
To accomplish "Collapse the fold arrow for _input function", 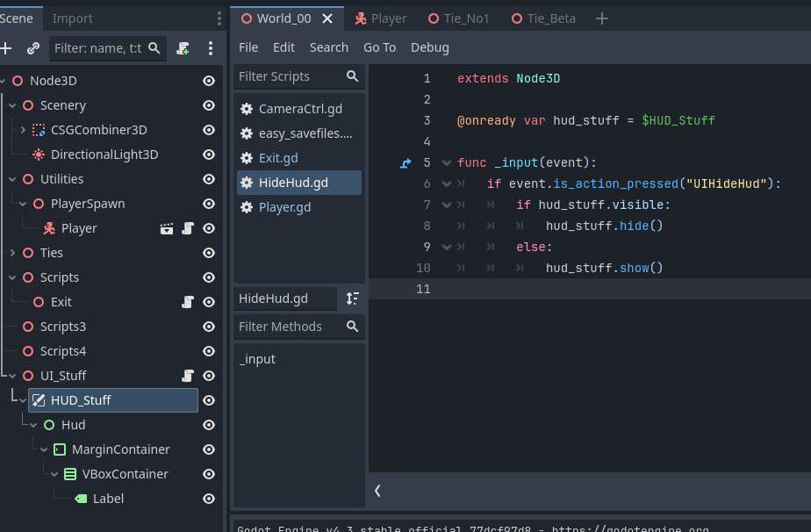I will pyautogui.click(x=447, y=162).
